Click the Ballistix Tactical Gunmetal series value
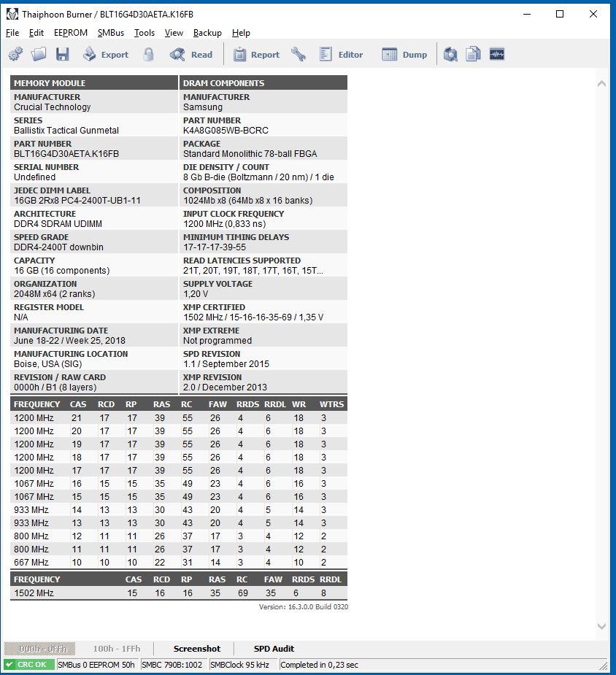 coord(66,131)
